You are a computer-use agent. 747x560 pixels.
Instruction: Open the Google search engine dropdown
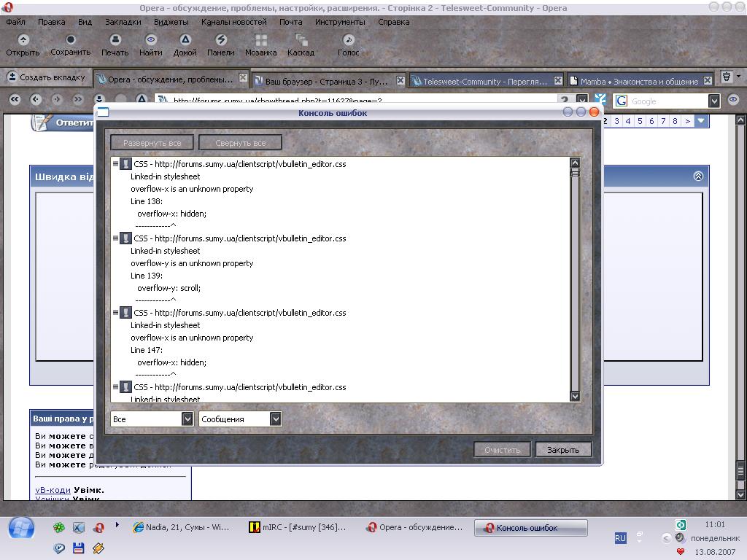714,101
